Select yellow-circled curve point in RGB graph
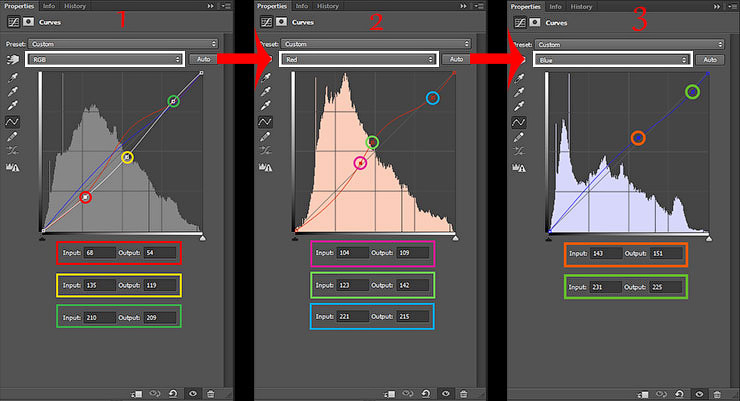740x401 pixels. click(x=127, y=157)
